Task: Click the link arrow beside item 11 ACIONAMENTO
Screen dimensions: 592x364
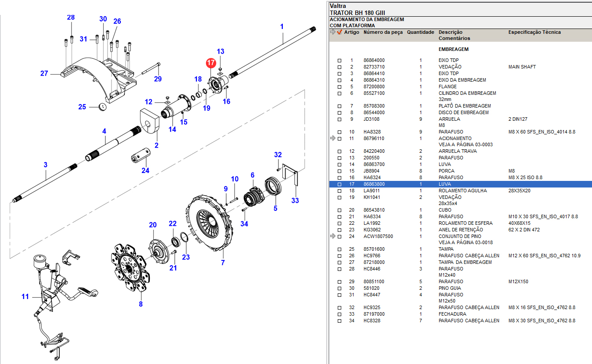Action: click(x=333, y=138)
